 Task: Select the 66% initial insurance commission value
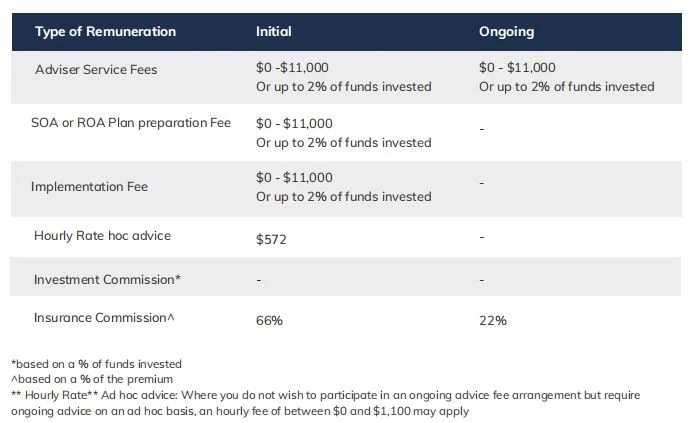(269, 320)
